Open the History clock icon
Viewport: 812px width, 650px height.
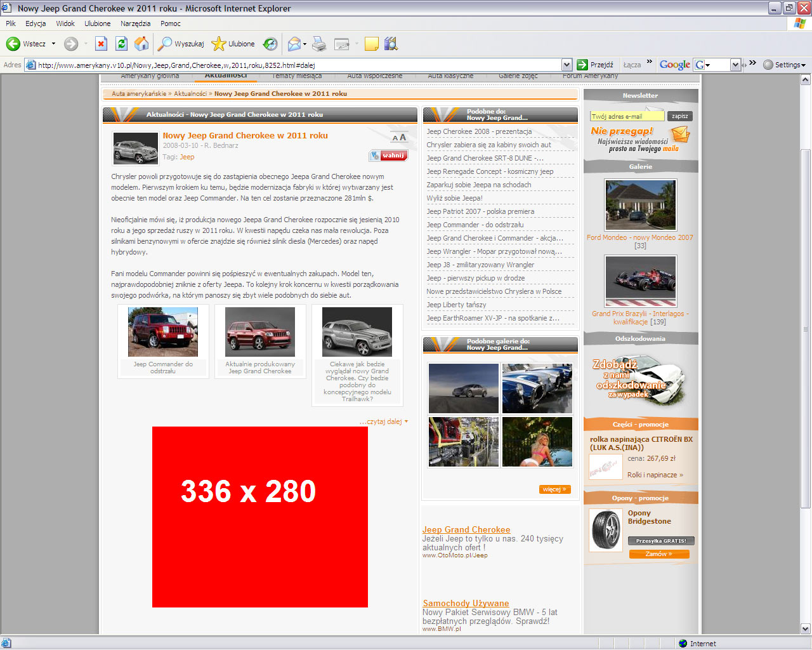(270, 44)
